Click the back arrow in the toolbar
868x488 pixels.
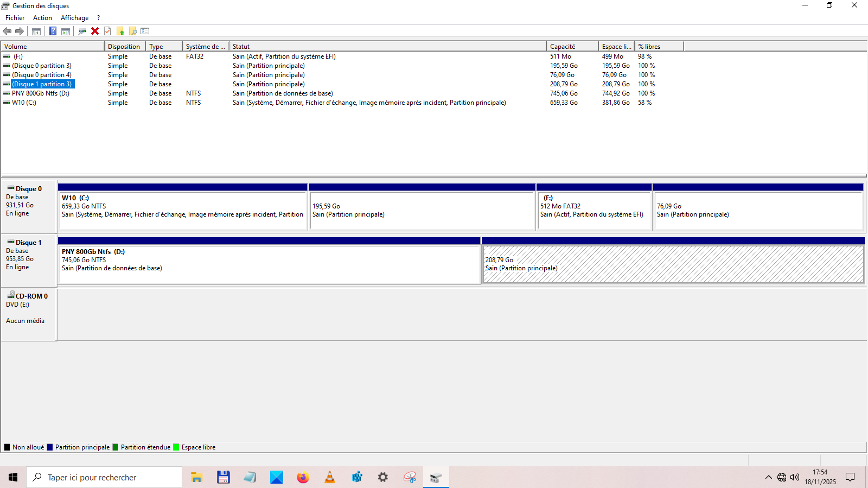(x=7, y=31)
